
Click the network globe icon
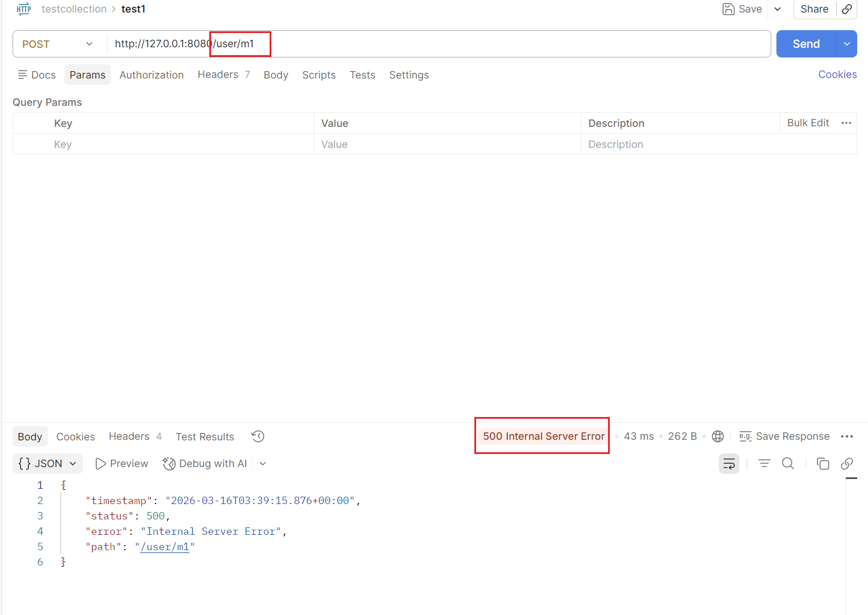click(x=718, y=436)
